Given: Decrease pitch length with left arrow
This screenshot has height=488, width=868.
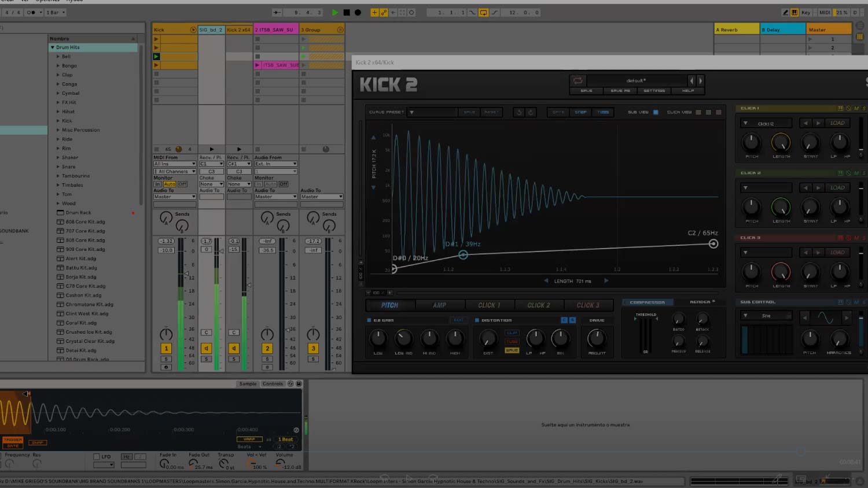Looking at the screenshot, I should [x=546, y=281].
